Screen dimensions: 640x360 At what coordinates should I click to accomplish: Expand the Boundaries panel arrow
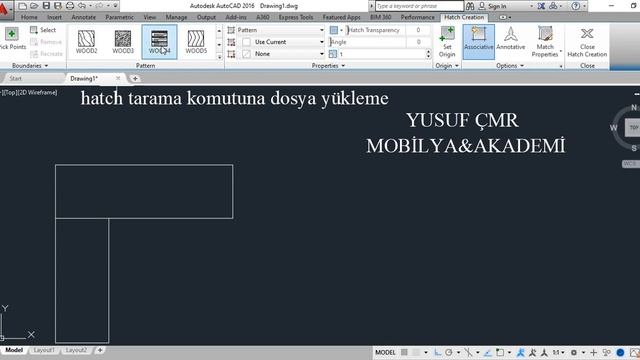pyautogui.click(x=46, y=66)
